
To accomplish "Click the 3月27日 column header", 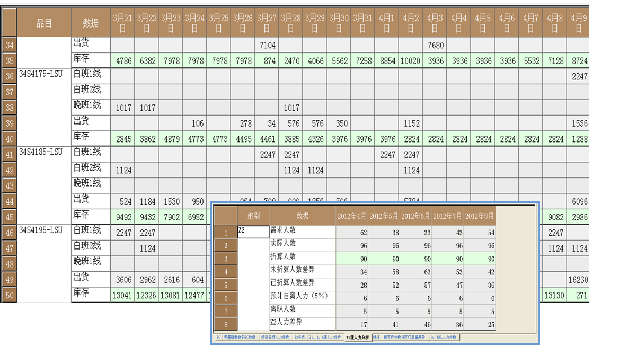I will coord(267,23).
